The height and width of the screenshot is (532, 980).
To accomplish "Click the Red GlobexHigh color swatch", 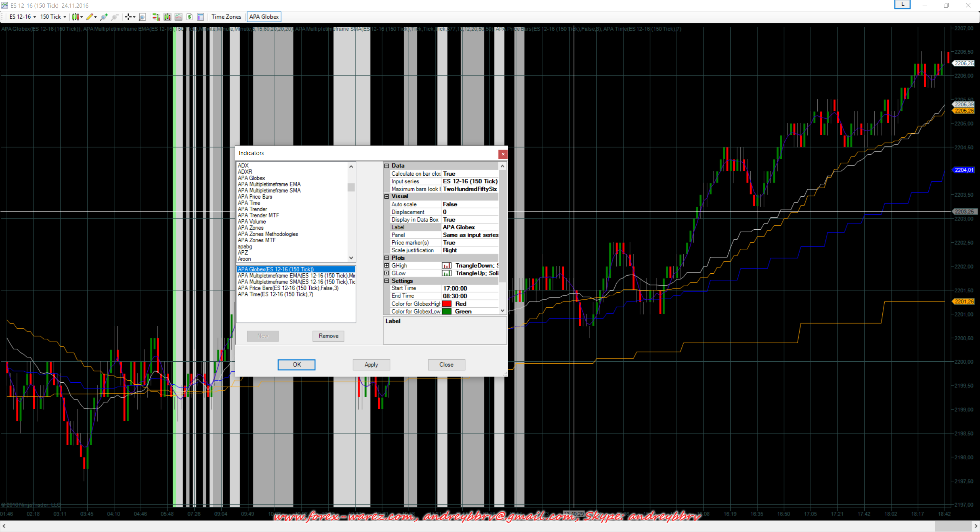I will 446,304.
